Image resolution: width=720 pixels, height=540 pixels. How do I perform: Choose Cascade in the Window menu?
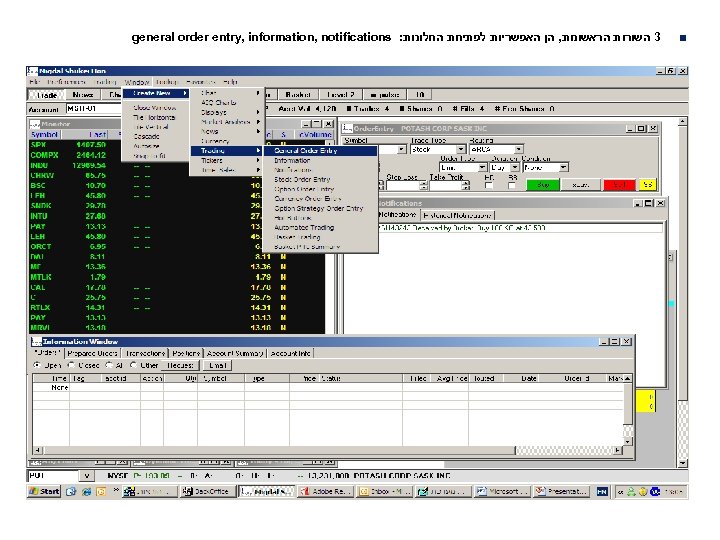[146, 136]
